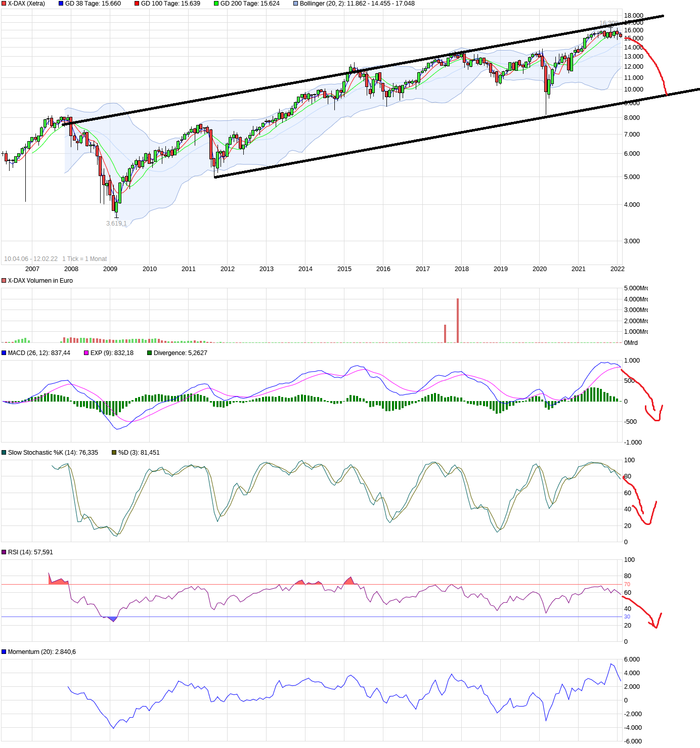The height and width of the screenshot is (748, 700).
Task: Click the purple RSI (14) legend square
Action: [x=4, y=552]
